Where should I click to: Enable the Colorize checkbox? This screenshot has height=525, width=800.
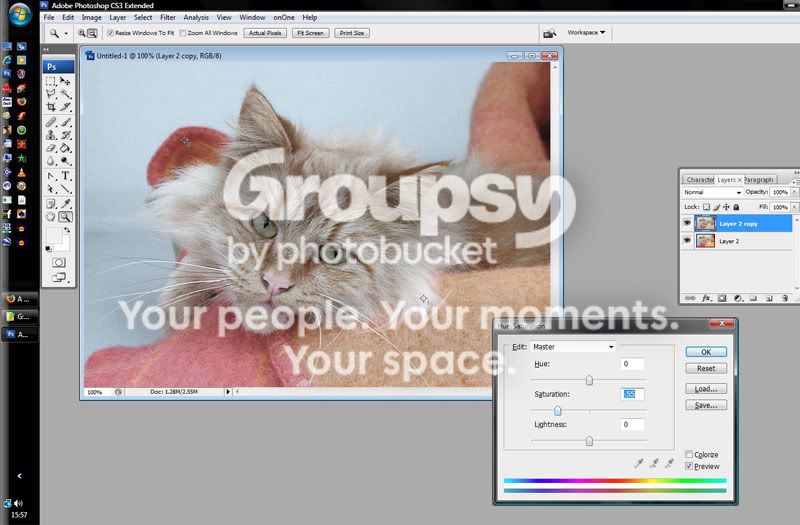(x=689, y=454)
